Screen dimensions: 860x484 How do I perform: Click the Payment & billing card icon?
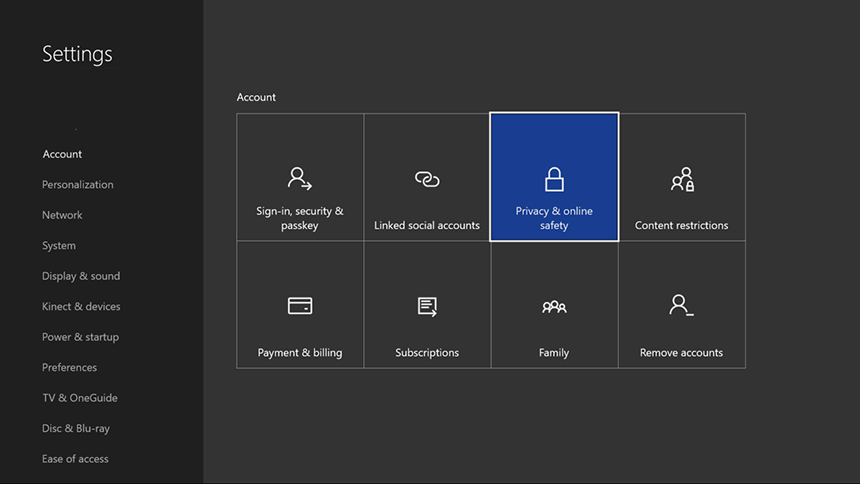(299, 306)
